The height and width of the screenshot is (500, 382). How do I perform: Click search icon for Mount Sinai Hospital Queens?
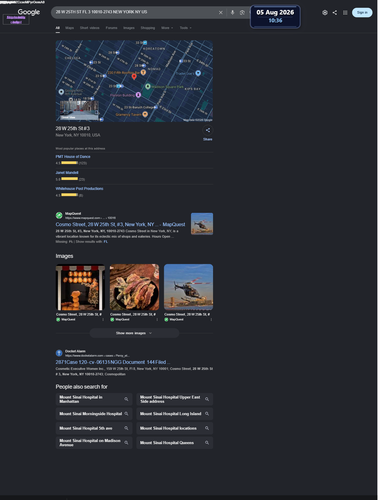(x=207, y=443)
